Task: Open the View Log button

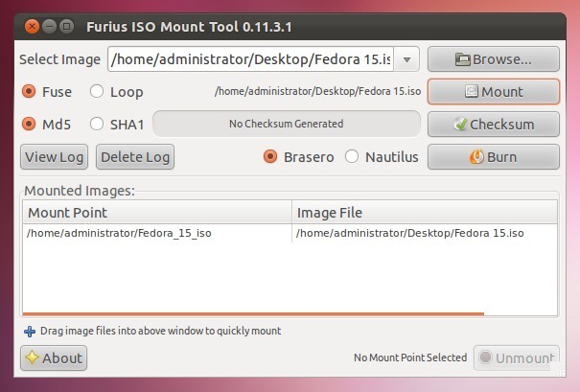Action: pyautogui.click(x=54, y=157)
